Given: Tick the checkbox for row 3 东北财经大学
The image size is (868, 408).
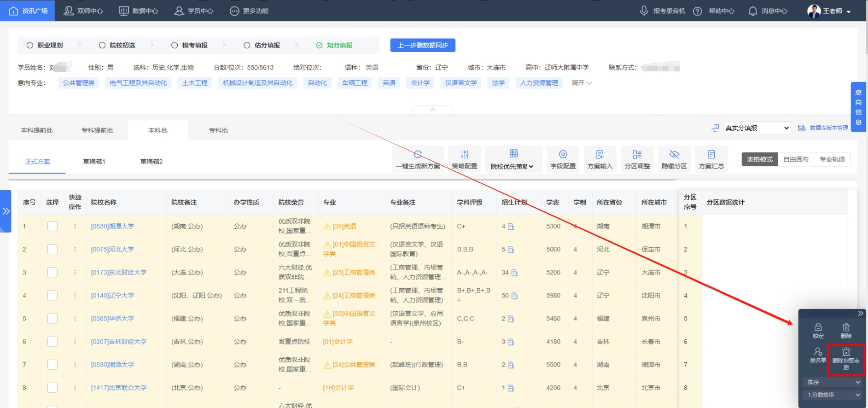Looking at the screenshot, I should pos(52,272).
